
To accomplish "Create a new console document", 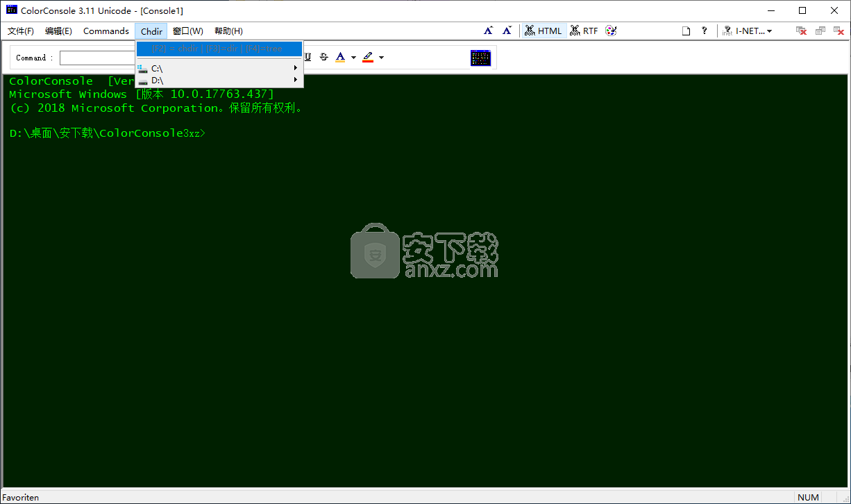I will (686, 31).
